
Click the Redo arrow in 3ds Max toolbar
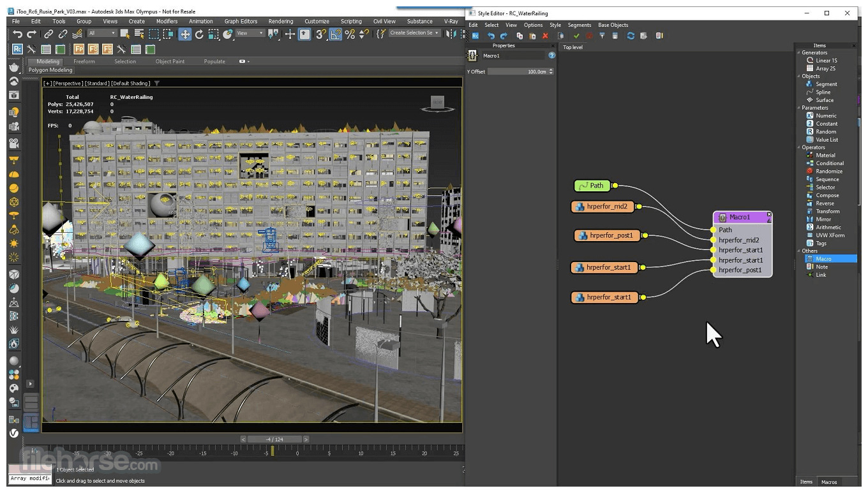(x=32, y=34)
